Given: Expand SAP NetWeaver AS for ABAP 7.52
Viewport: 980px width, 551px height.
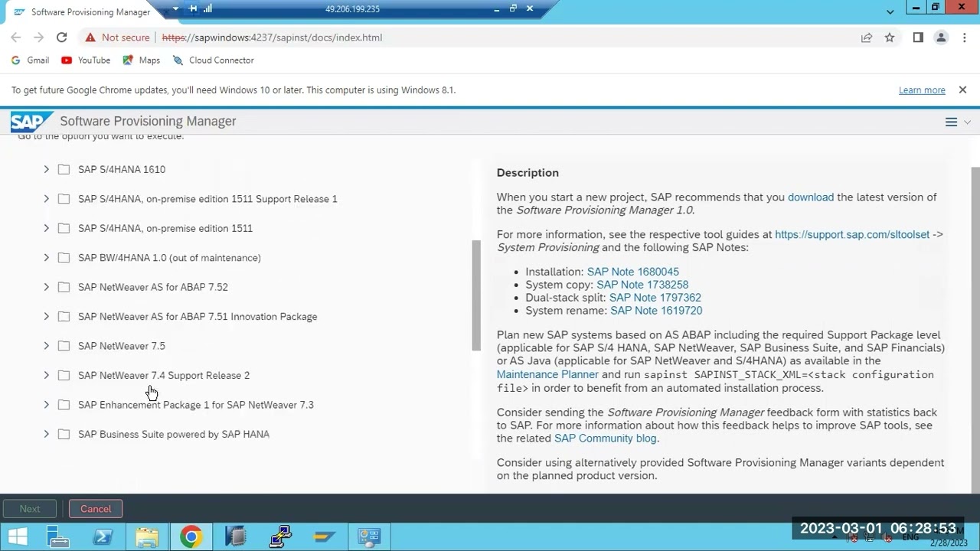Looking at the screenshot, I should coord(46,287).
